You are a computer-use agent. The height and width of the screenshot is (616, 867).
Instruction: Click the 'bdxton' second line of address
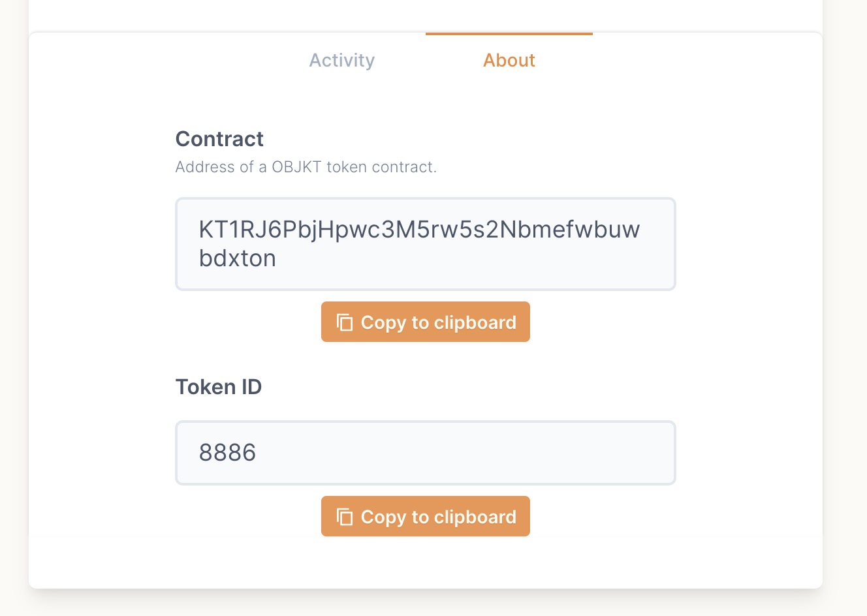tap(238, 258)
